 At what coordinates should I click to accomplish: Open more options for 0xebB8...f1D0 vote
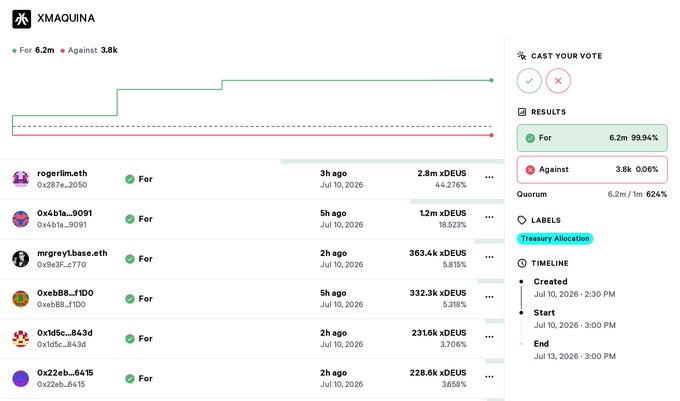point(489,297)
